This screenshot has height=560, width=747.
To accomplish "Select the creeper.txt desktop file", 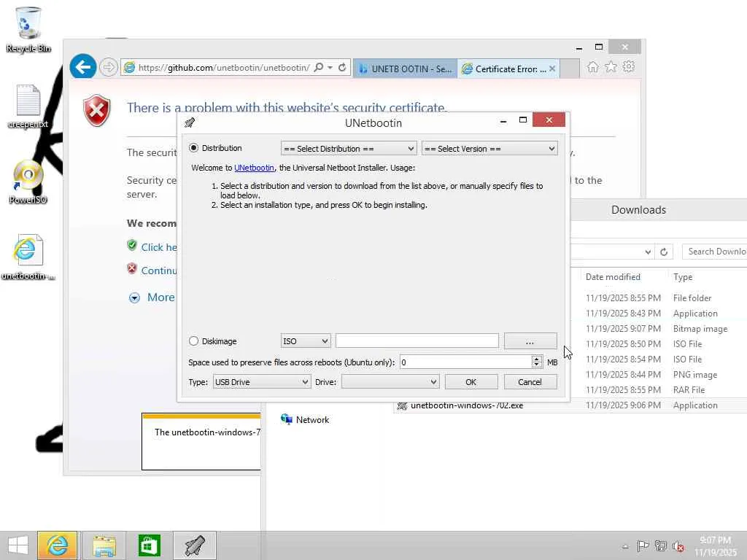I will point(28,106).
